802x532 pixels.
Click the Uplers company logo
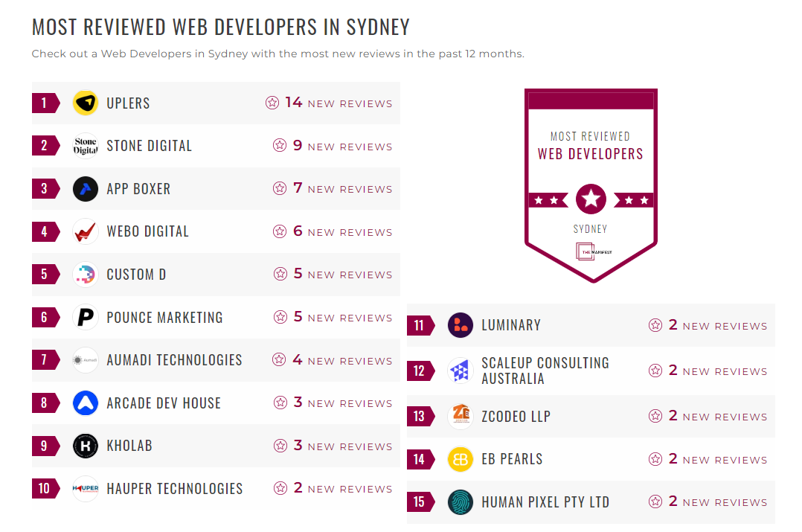tap(85, 103)
